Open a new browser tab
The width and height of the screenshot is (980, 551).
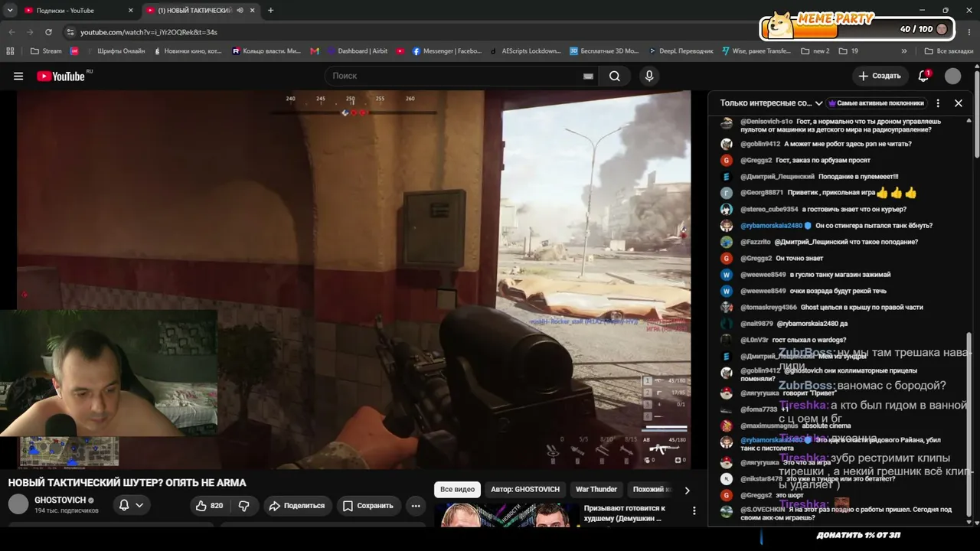point(270,11)
